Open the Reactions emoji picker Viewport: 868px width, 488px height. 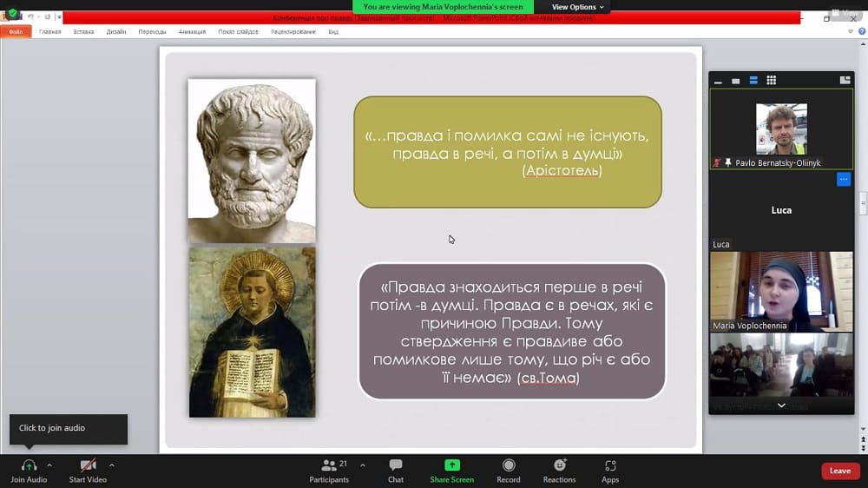tap(560, 465)
